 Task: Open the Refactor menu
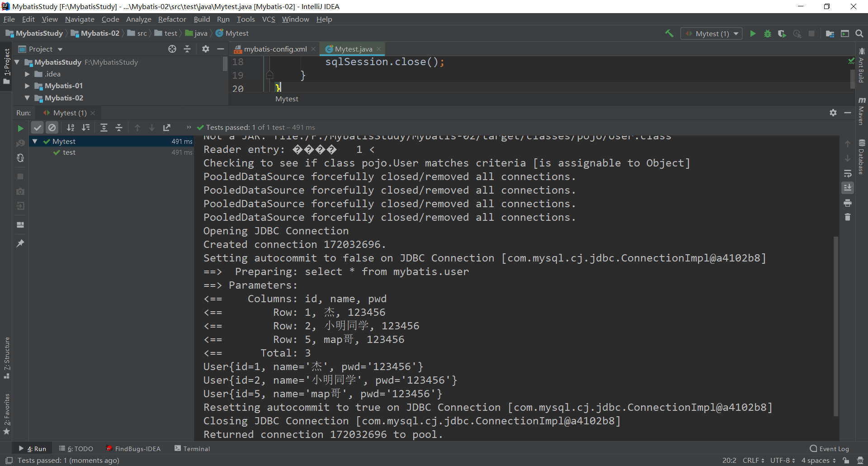172,19
